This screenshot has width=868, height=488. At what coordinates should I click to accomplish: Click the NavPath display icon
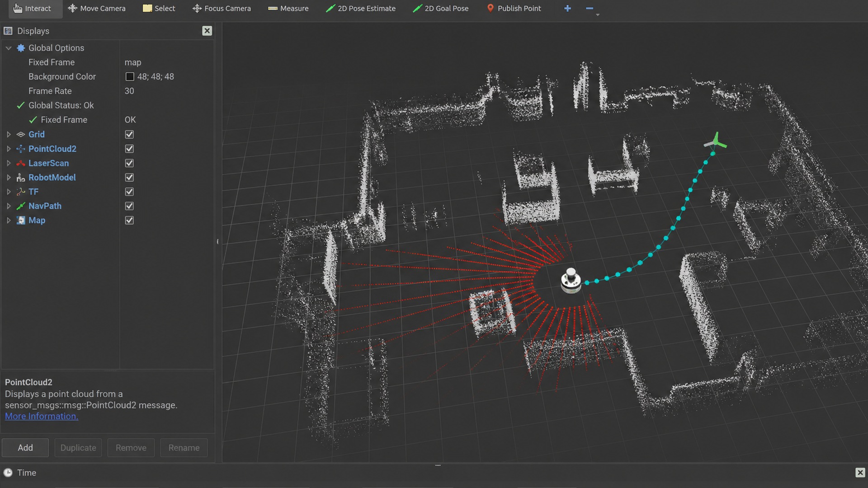(21, 206)
